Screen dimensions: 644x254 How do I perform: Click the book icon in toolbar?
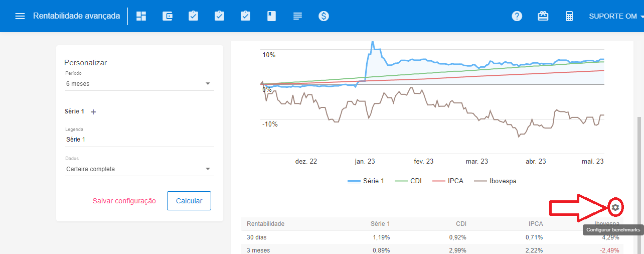click(x=271, y=16)
